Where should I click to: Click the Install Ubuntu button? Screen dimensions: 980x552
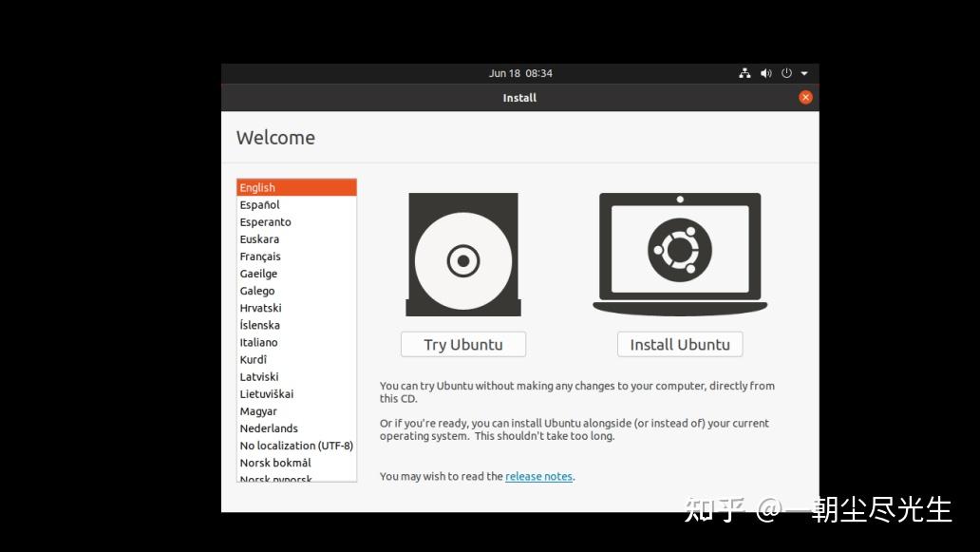tap(679, 344)
